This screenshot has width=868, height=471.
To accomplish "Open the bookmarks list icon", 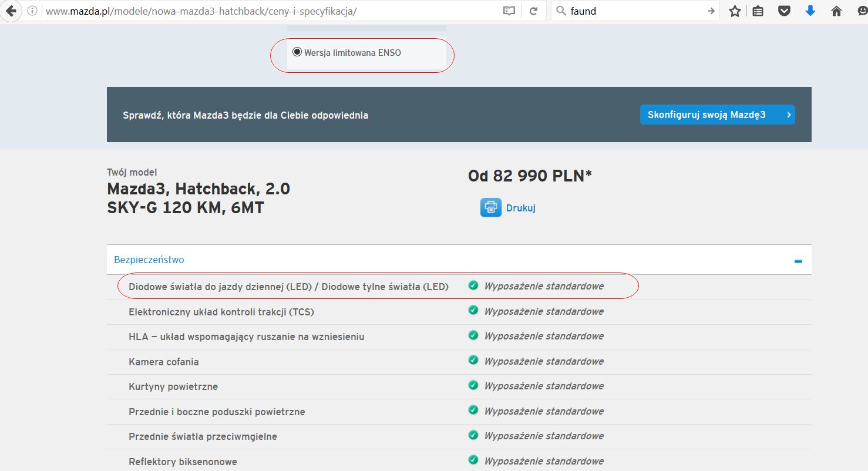I will pos(758,11).
